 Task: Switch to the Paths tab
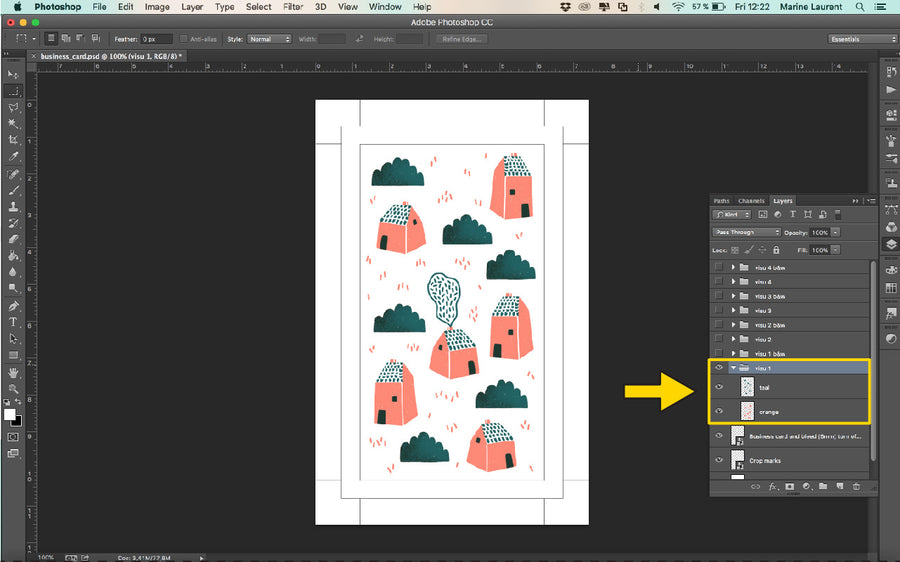click(x=721, y=201)
